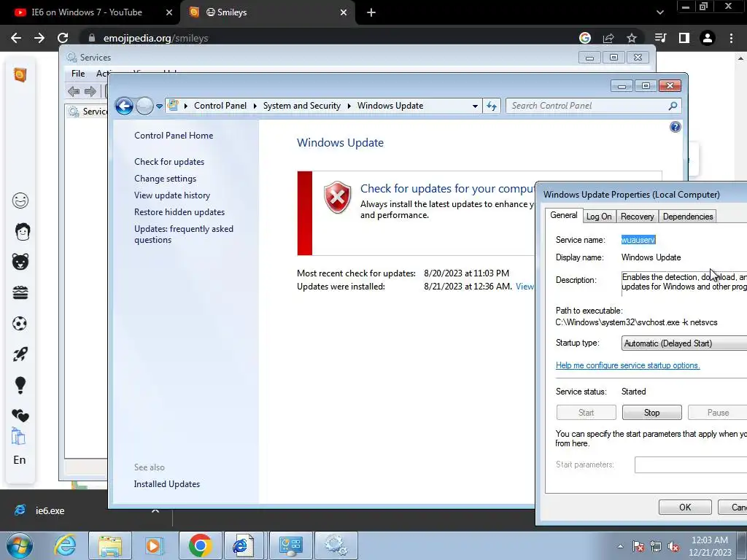Click the Chrome forward arrow

coord(39,38)
